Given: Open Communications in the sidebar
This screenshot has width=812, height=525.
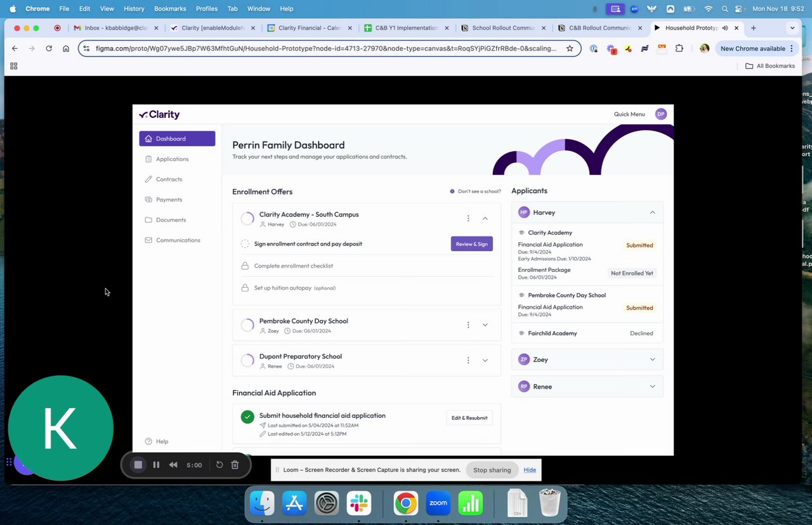Looking at the screenshot, I should click(x=173, y=240).
